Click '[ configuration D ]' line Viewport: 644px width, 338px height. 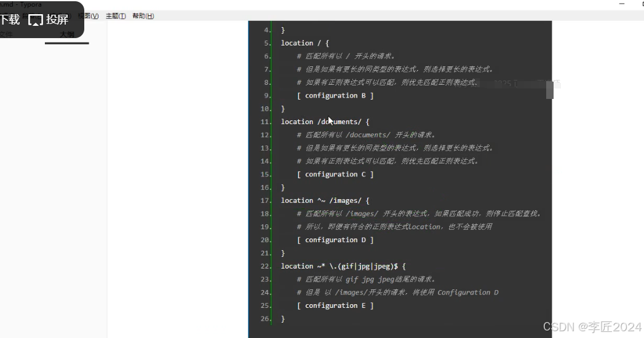335,240
